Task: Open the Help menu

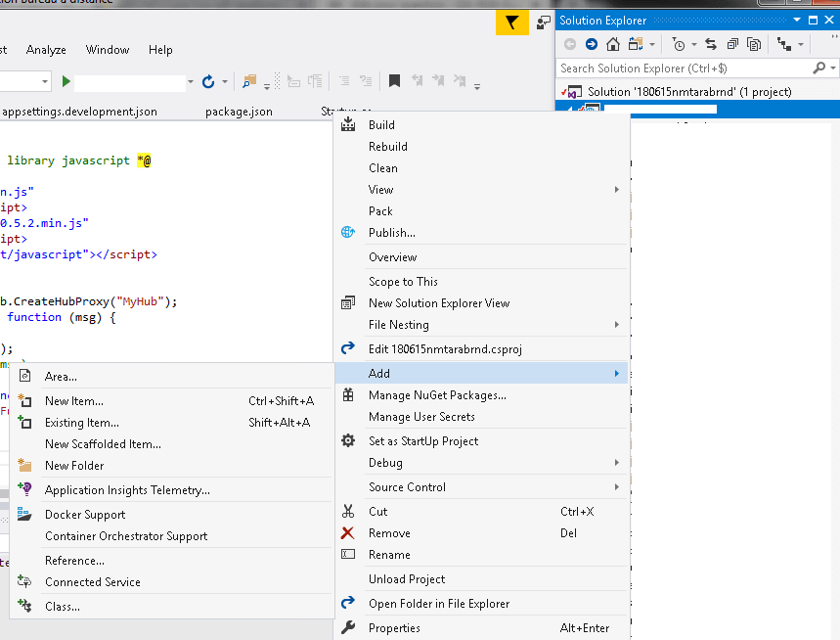Action: (160, 50)
